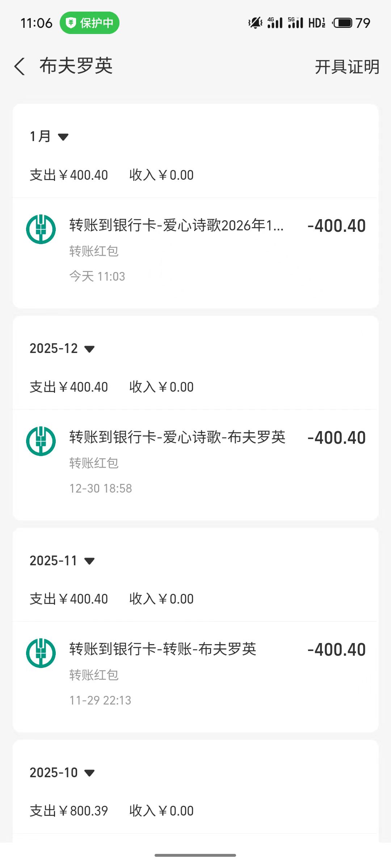The width and height of the screenshot is (391, 868).
Task: Open 转账到银行卡-转账-布夫罗英 transaction
Action: (163, 649)
